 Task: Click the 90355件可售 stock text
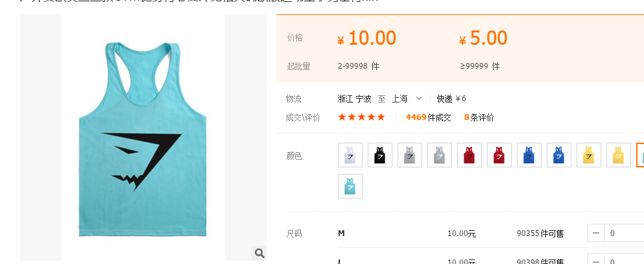tap(540, 234)
